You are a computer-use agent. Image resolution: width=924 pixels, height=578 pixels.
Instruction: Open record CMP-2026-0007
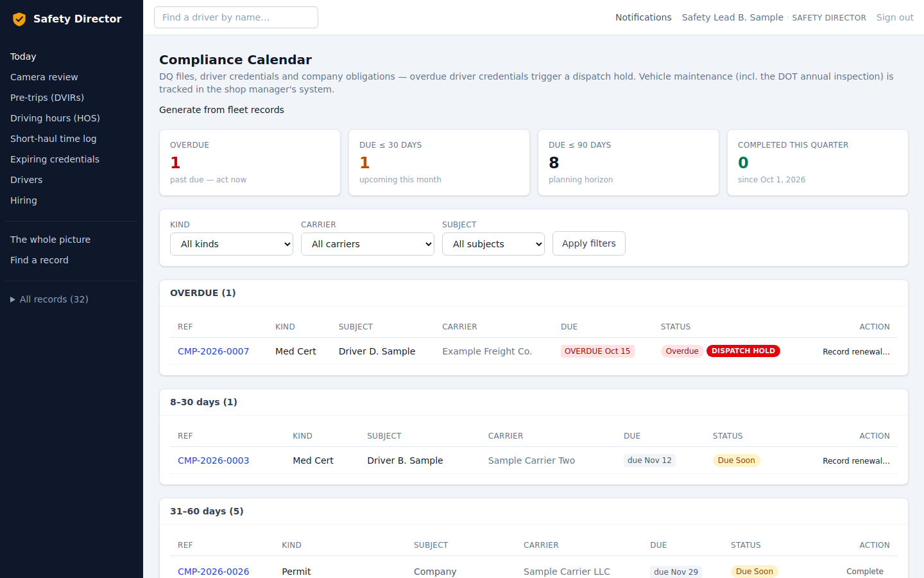tap(213, 351)
